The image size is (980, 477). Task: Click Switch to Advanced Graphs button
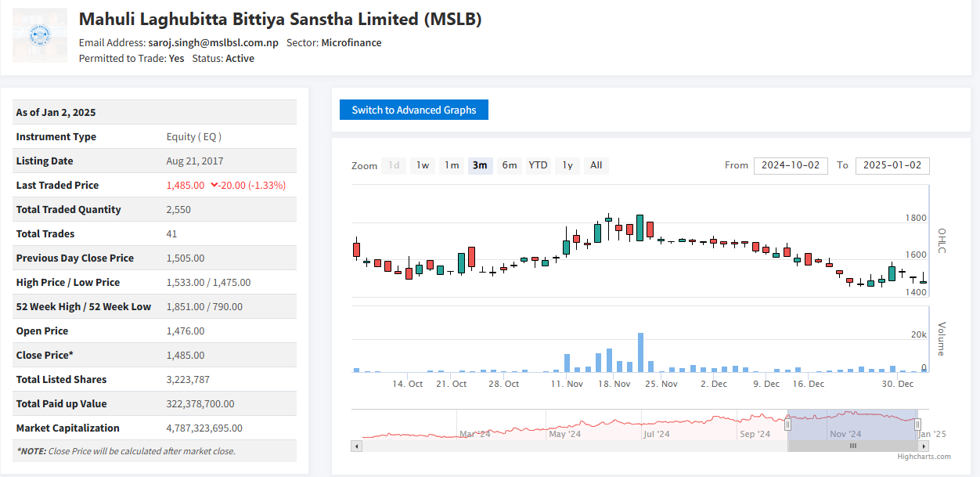(x=413, y=110)
